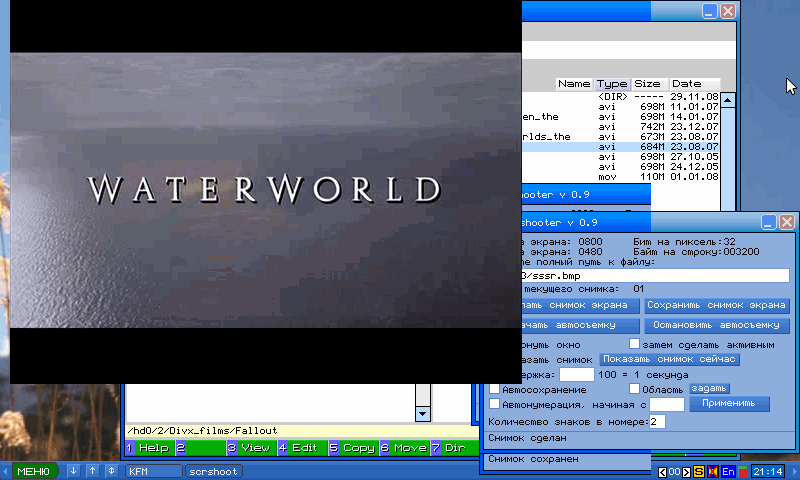Click Сохранить снимок экрана button
800x480 pixels.
tap(715, 305)
